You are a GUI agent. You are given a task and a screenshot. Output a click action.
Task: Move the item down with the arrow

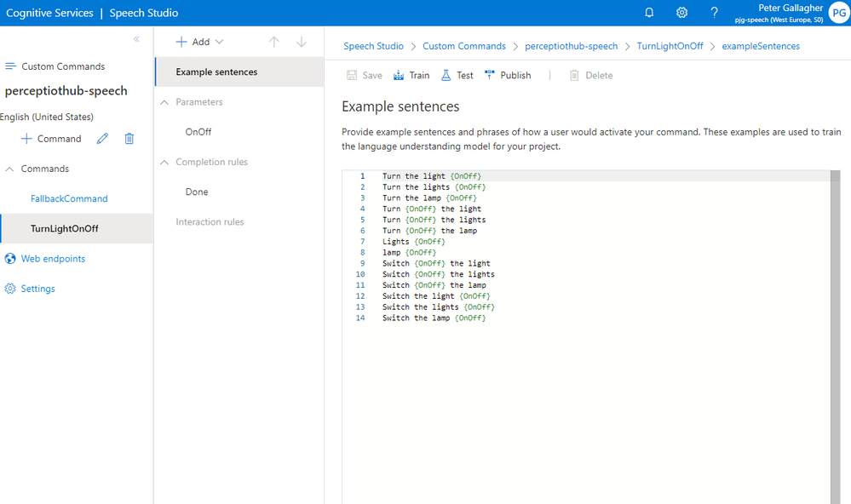tap(302, 42)
